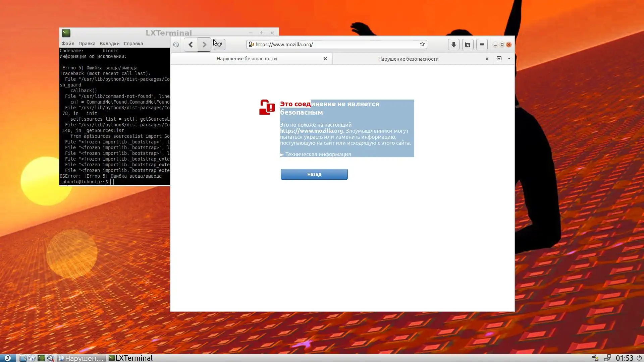
Task: Open the Lubuntu start menu
Action: (x=7, y=358)
